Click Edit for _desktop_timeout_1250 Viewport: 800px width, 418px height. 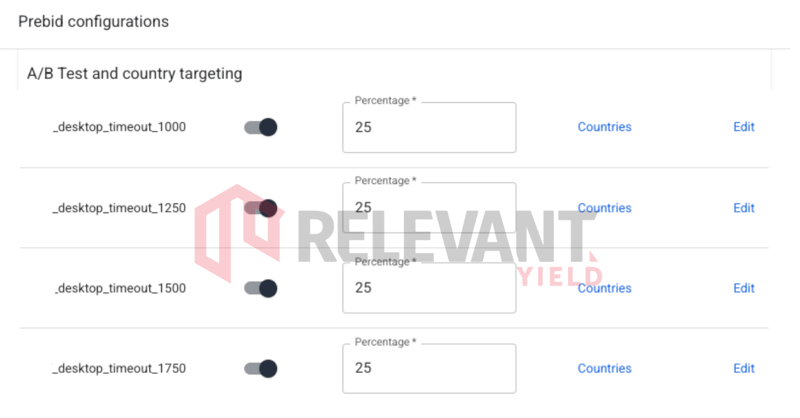click(743, 208)
